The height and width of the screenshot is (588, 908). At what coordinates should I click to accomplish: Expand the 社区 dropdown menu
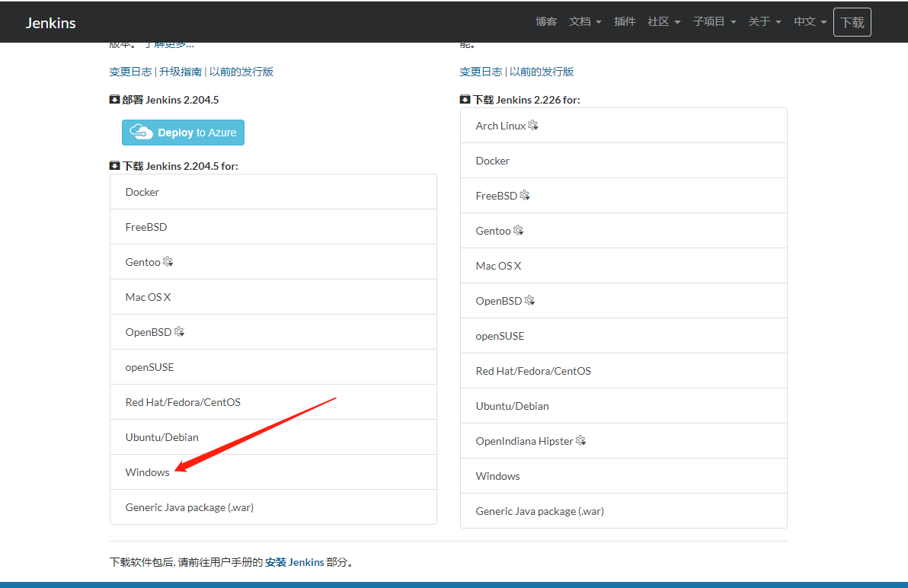click(x=663, y=22)
